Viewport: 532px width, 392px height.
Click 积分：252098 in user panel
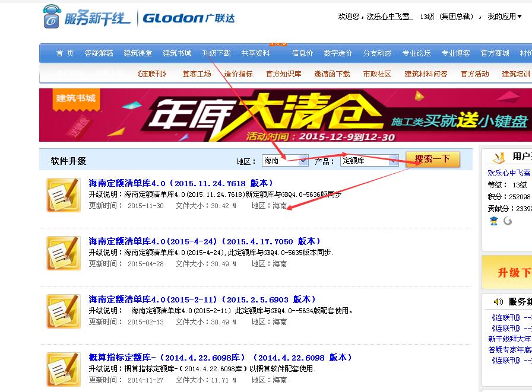[509, 196]
